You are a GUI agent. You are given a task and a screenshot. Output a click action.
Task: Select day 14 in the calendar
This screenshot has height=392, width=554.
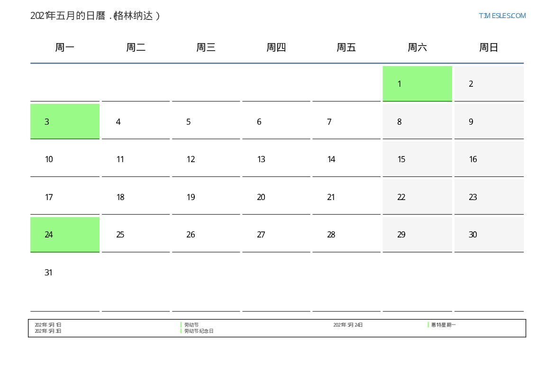point(346,159)
